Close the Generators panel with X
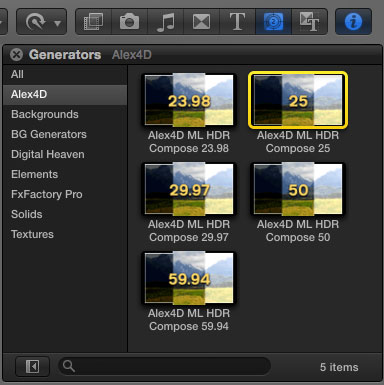 tap(16, 54)
